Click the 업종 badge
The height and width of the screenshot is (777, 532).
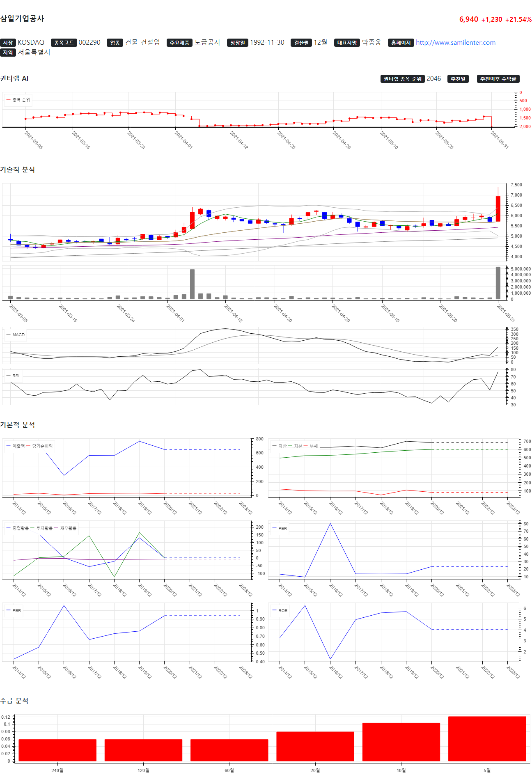pyautogui.click(x=115, y=43)
